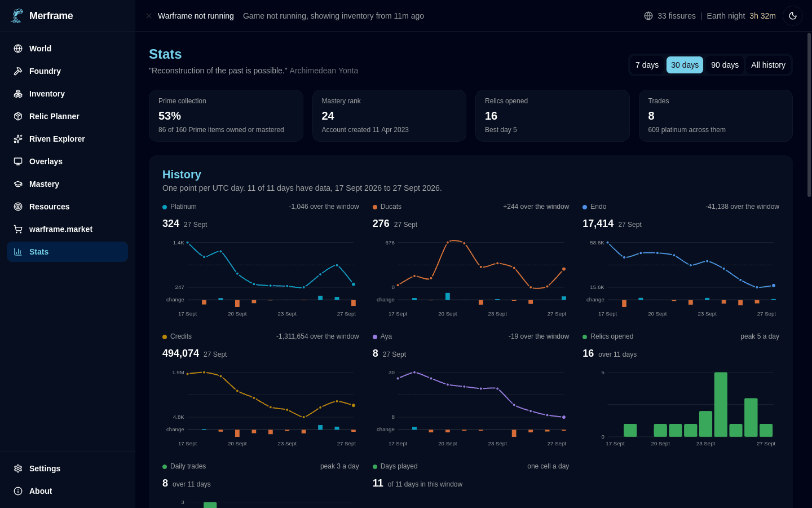Open Foundry via its hammer icon
812x508 pixels.
point(18,71)
